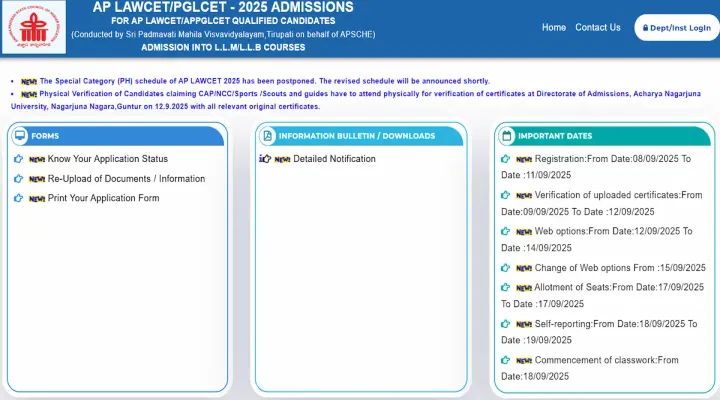Click pointing-hand icon beside Registration dates
720x400 pixels.
[x=506, y=159]
